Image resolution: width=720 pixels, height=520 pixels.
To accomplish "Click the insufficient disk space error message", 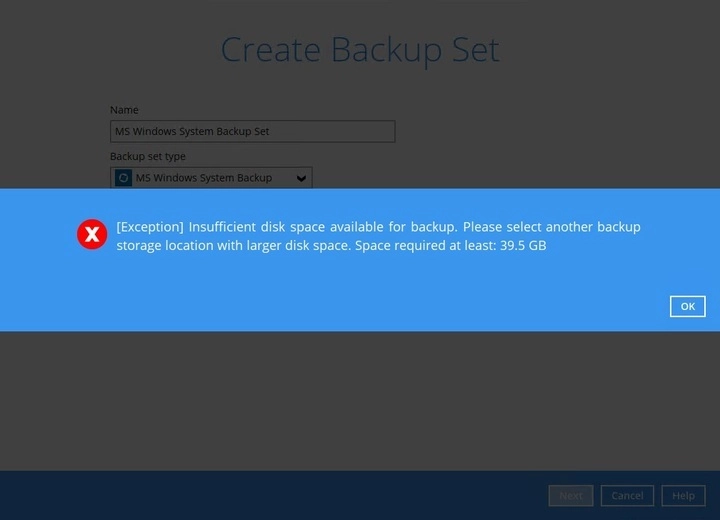I will [x=378, y=236].
